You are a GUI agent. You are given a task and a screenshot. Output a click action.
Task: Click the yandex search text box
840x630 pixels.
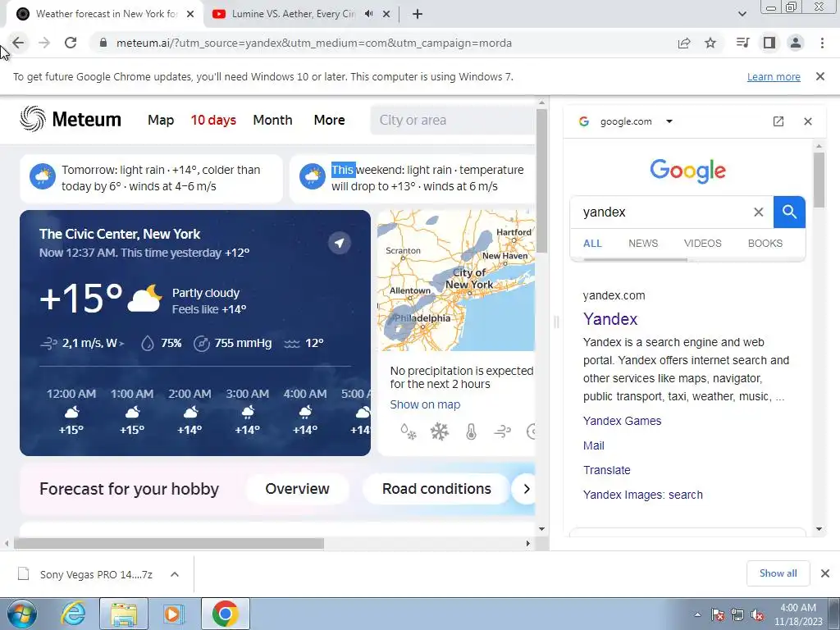(663, 212)
